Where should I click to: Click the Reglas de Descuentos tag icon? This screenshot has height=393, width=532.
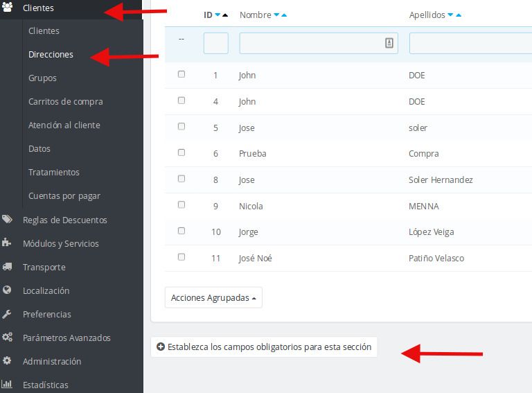coord(7,219)
